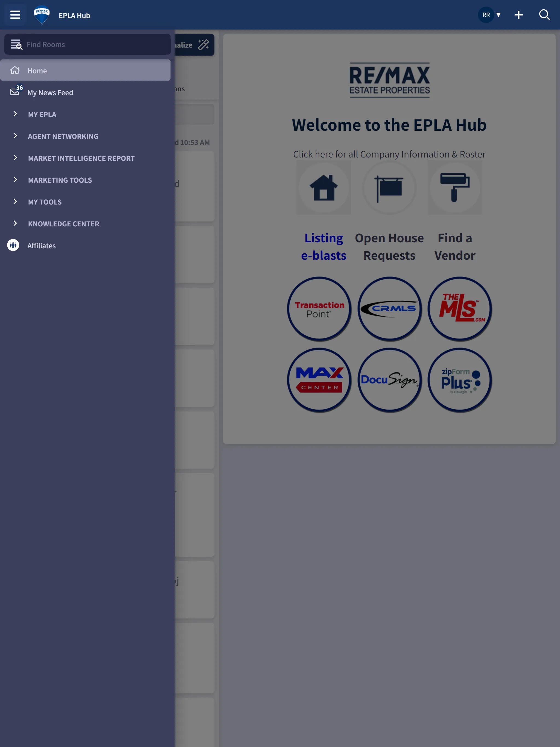Open the MY EPLA section label

point(42,115)
